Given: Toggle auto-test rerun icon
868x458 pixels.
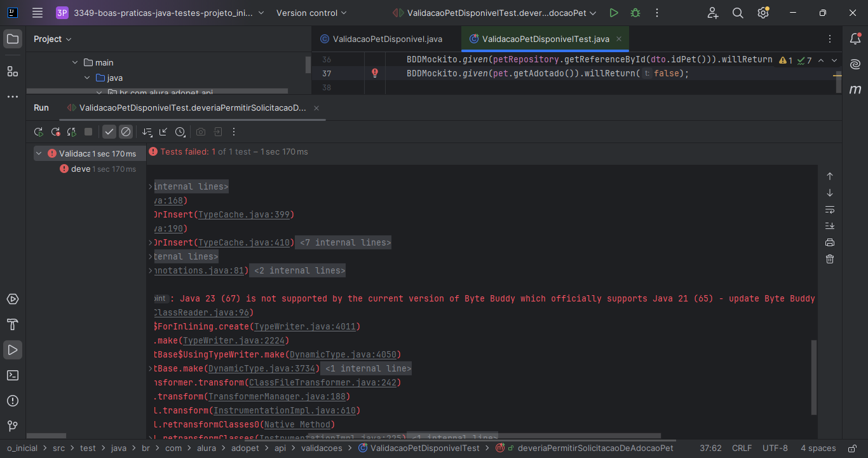Looking at the screenshot, I should [x=72, y=132].
